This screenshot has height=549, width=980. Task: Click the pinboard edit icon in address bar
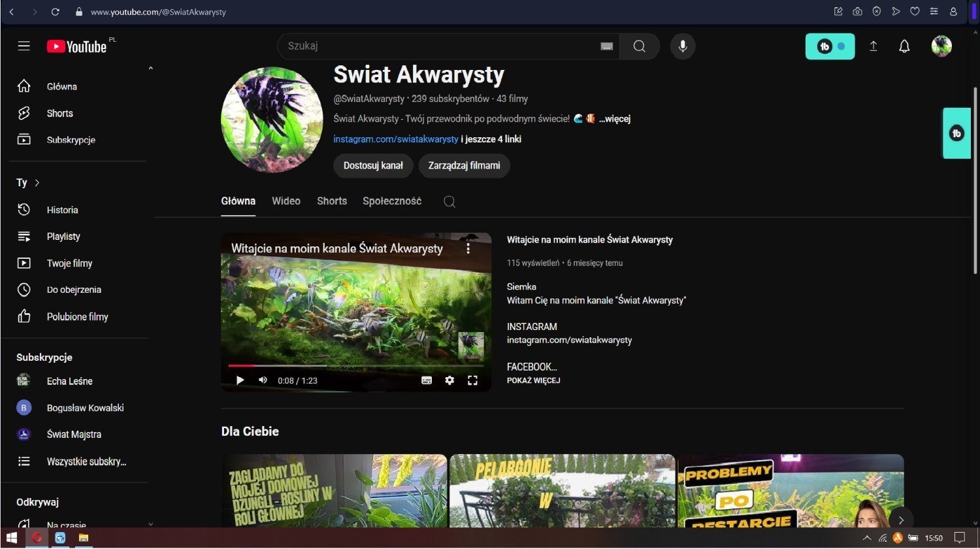pyautogui.click(x=838, y=12)
